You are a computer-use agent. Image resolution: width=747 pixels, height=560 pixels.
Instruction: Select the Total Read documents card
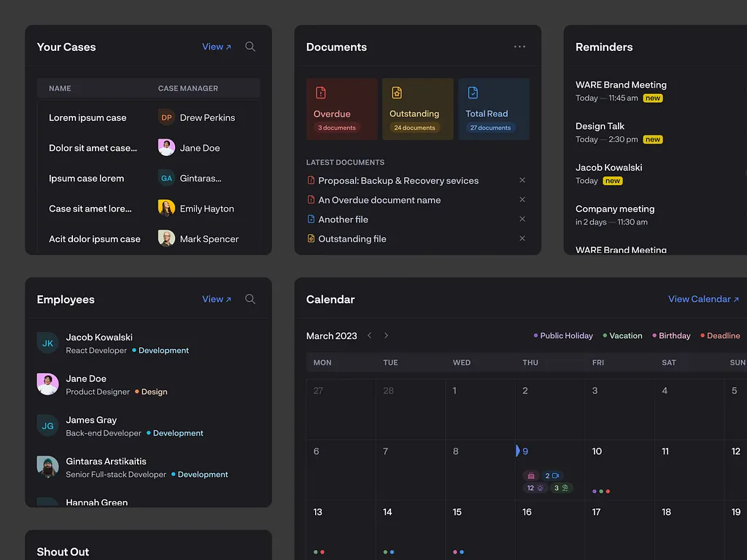click(x=493, y=109)
